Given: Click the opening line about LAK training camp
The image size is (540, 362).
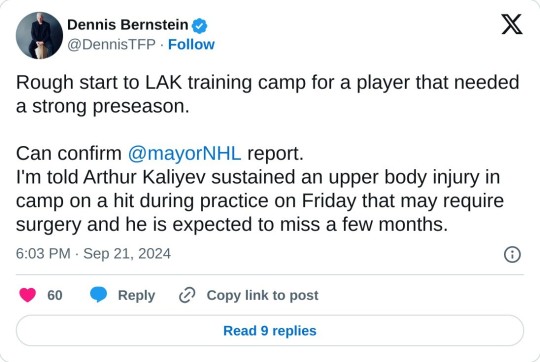Looking at the screenshot, I should click(268, 83).
